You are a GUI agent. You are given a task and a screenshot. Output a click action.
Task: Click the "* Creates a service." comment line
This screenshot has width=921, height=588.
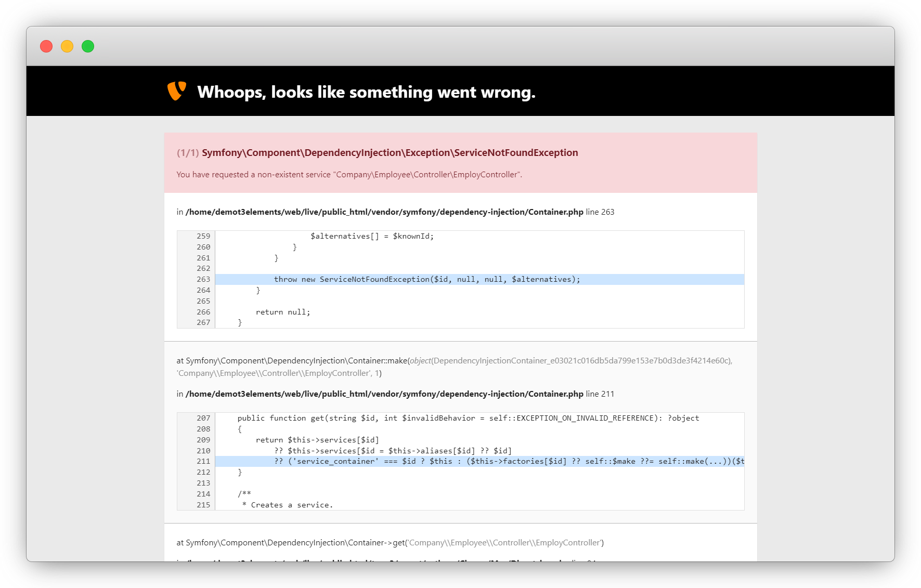pos(288,505)
